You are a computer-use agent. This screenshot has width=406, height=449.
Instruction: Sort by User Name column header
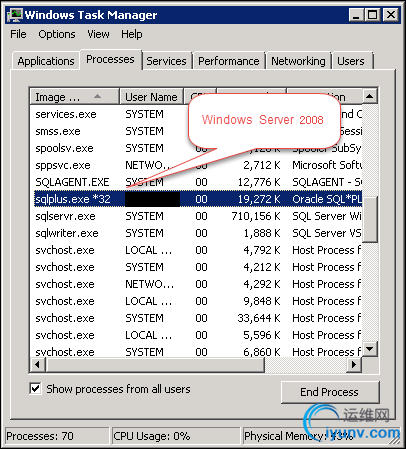point(151,97)
